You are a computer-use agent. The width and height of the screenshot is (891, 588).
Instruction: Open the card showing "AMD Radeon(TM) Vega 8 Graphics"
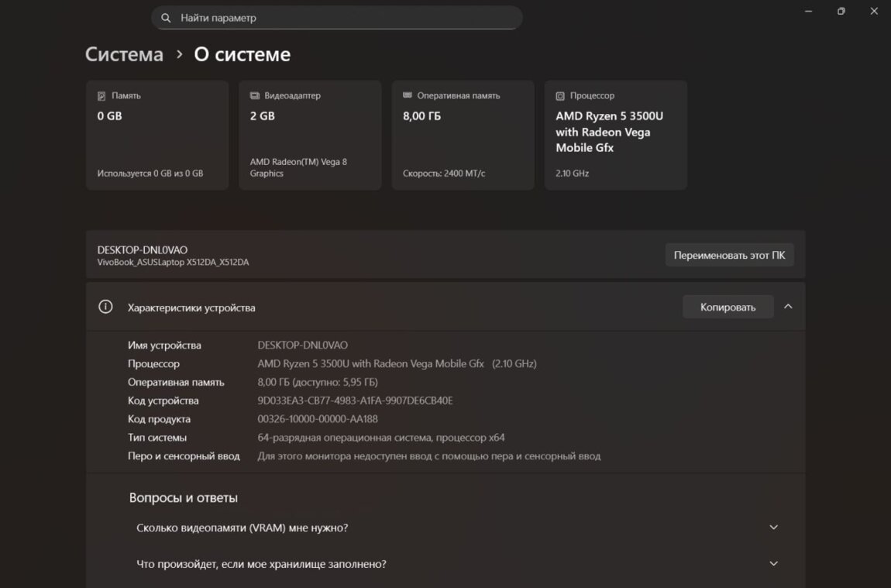[310, 136]
